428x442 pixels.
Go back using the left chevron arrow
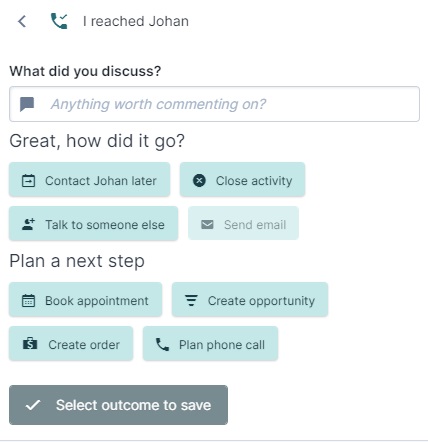click(22, 22)
